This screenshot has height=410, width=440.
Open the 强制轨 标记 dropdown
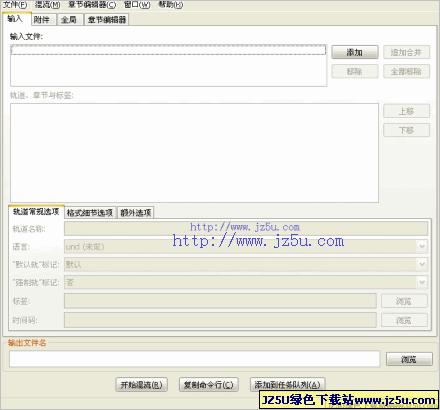coord(246,283)
